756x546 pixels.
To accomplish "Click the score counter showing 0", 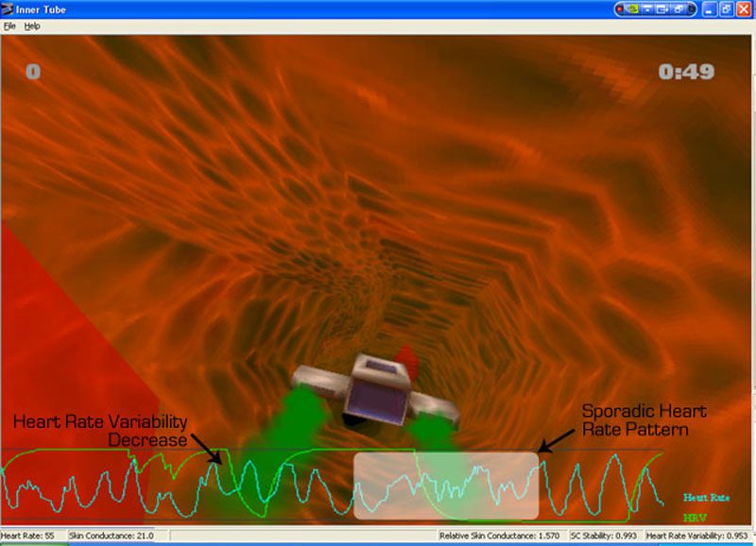I will click(x=33, y=72).
